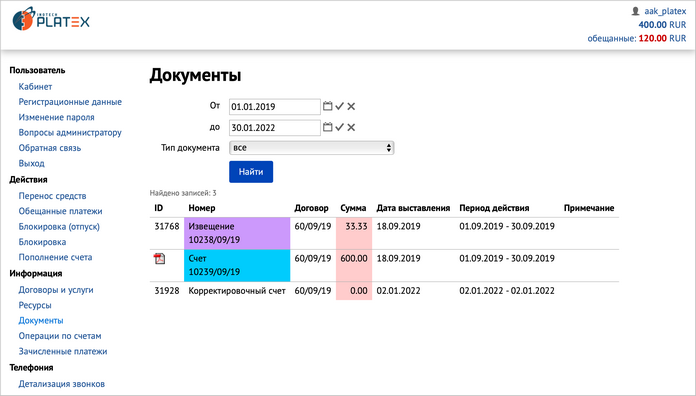Image resolution: width=696 pixels, height=396 pixels.
Task: Open the Ресурсы section
Action: [35, 305]
